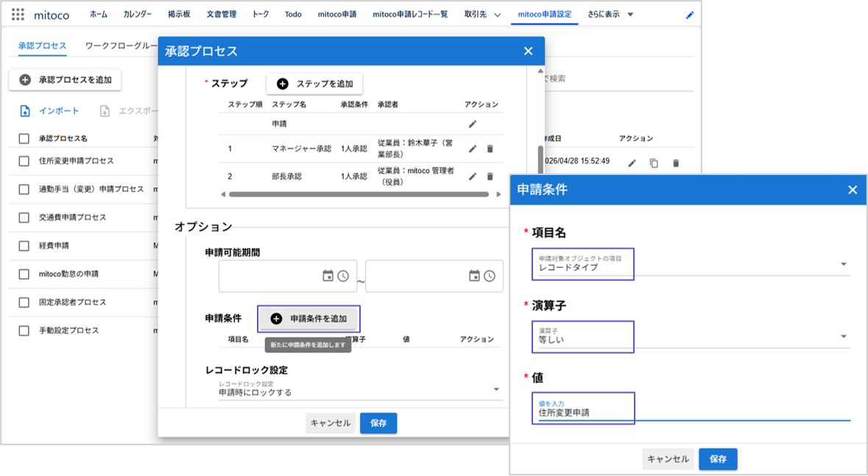Click the インポート icon
The image size is (868, 476).
[x=25, y=110]
